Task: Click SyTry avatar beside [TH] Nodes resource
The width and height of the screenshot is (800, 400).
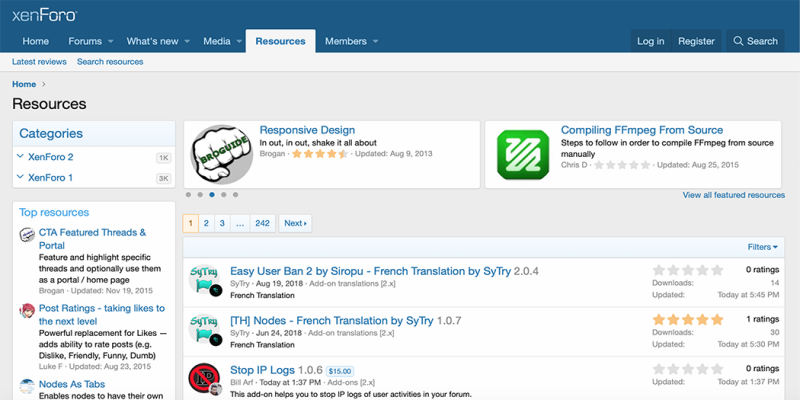Action: (x=206, y=329)
